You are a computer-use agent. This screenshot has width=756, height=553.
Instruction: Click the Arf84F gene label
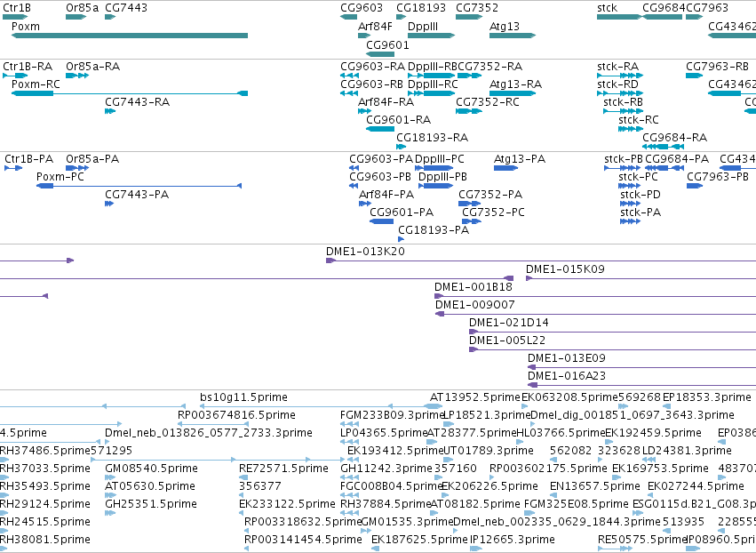point(375,27)
